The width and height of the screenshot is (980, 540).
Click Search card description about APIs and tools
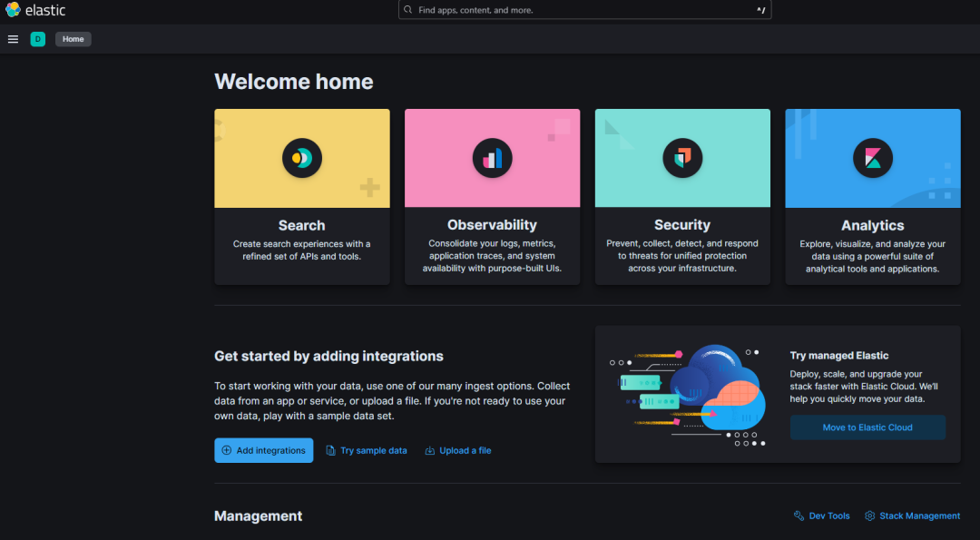302,250
